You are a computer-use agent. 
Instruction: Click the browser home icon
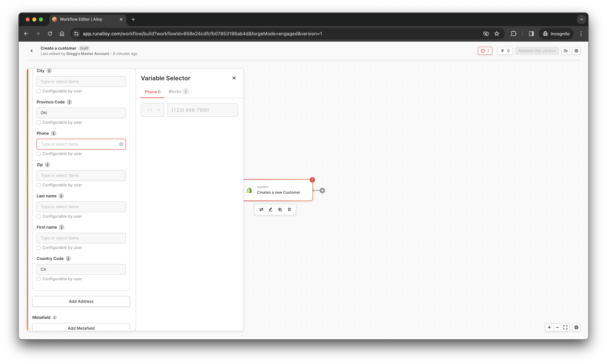62,34
